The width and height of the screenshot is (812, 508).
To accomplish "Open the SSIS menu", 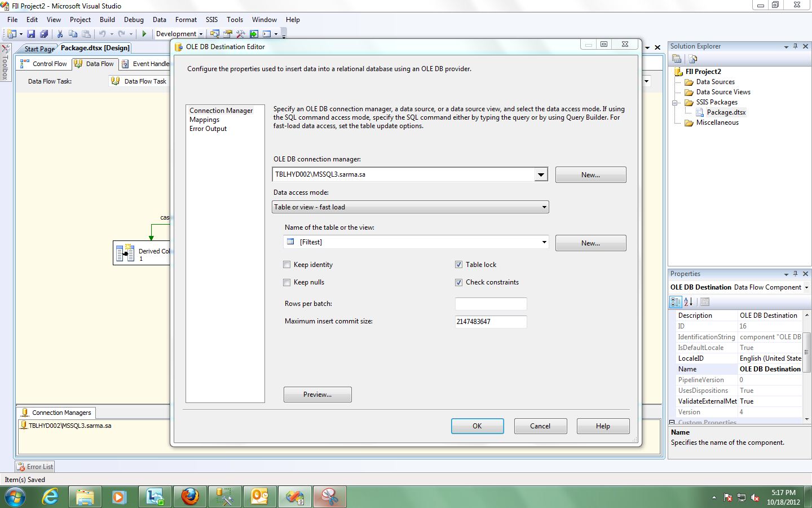I will 211,19.
